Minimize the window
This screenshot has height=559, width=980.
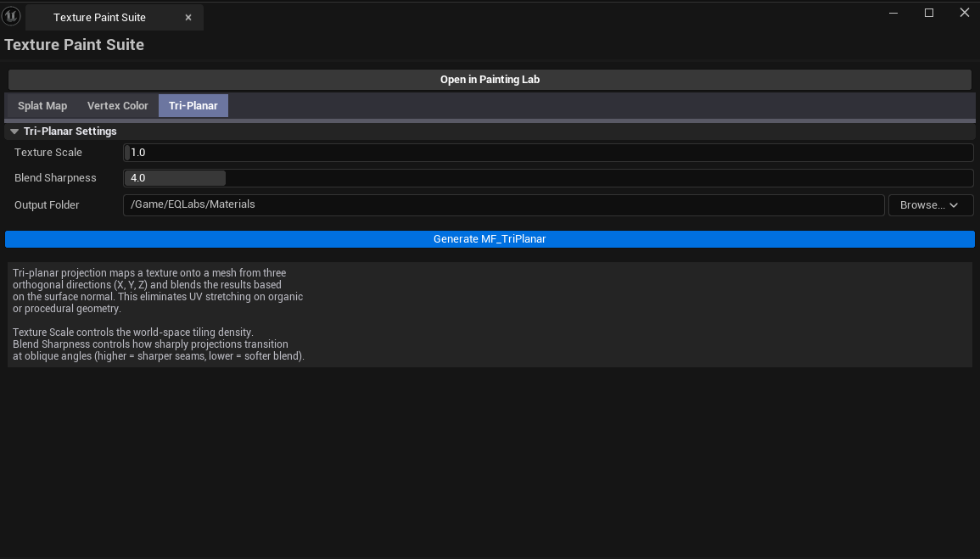[x=893, y=13]
